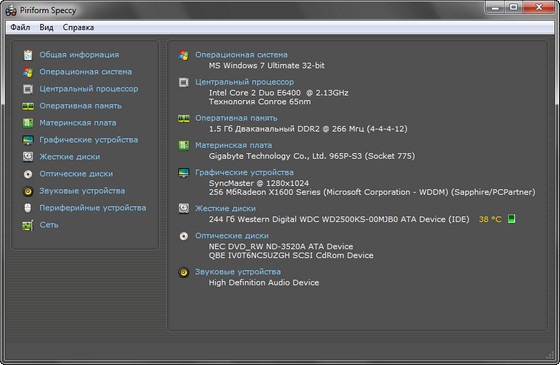Click the disc icon beside sidebar Оптические диски
The height and width of the screenshot is (365, 560).
(28, 174)
